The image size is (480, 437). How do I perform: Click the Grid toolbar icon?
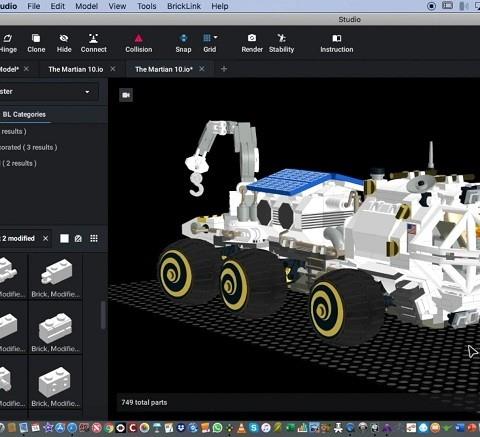207,38
